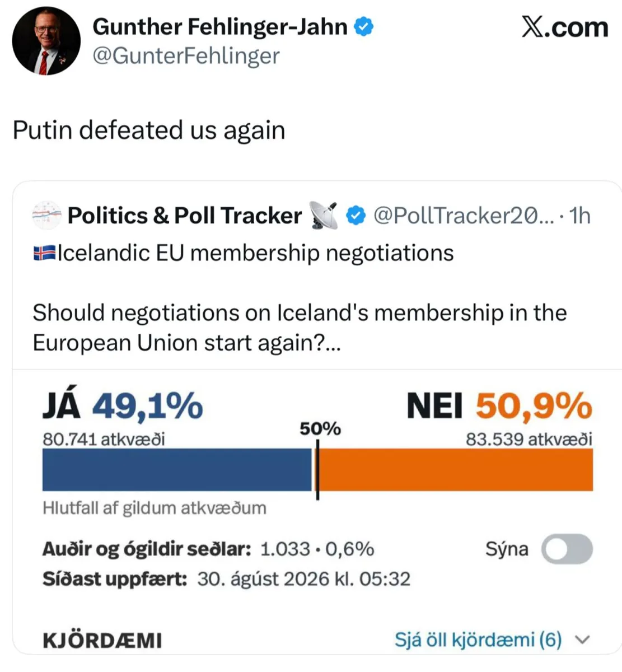The height and width of the screenshot is (672, 622).
Task: Click the X.com logo
Action: pyautogui.click(x=564, y=27)
